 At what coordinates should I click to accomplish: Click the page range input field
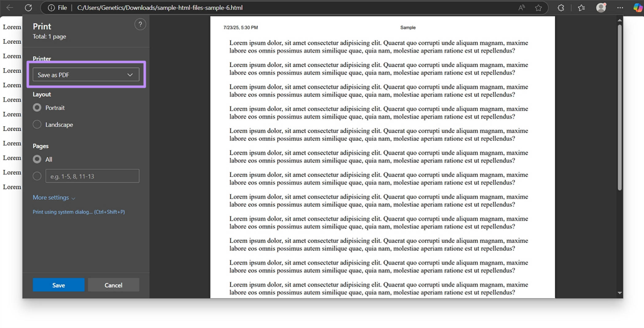[92, 176]
